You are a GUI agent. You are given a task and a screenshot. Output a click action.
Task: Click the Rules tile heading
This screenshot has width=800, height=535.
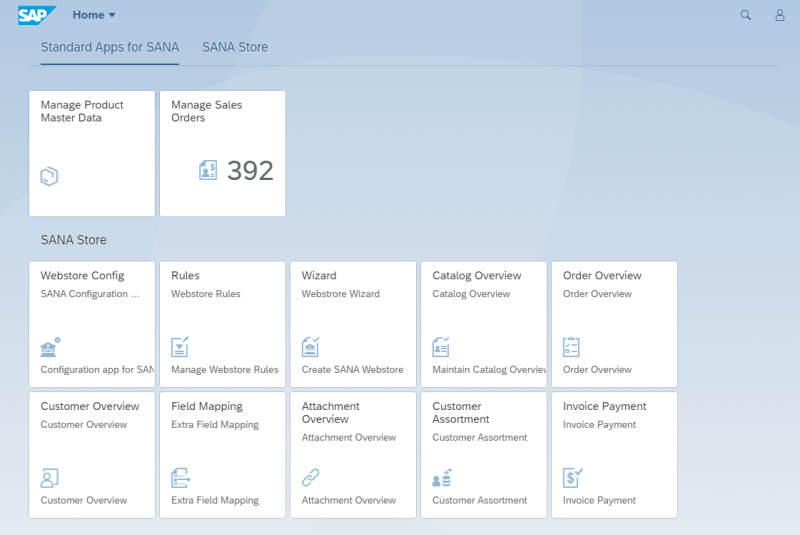click(x=185, y=275)
